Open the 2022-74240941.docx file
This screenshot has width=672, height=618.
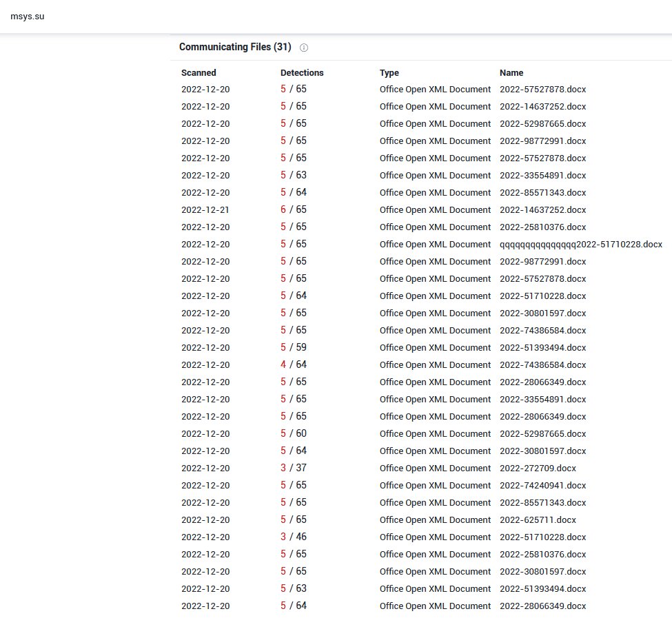click(542, 485)
